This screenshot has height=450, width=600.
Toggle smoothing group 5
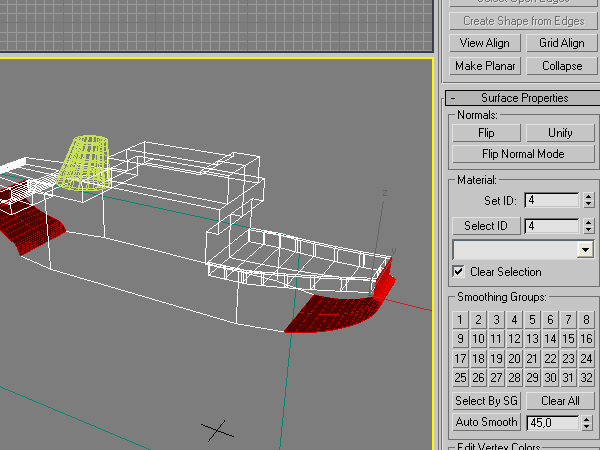pos(532,320)
